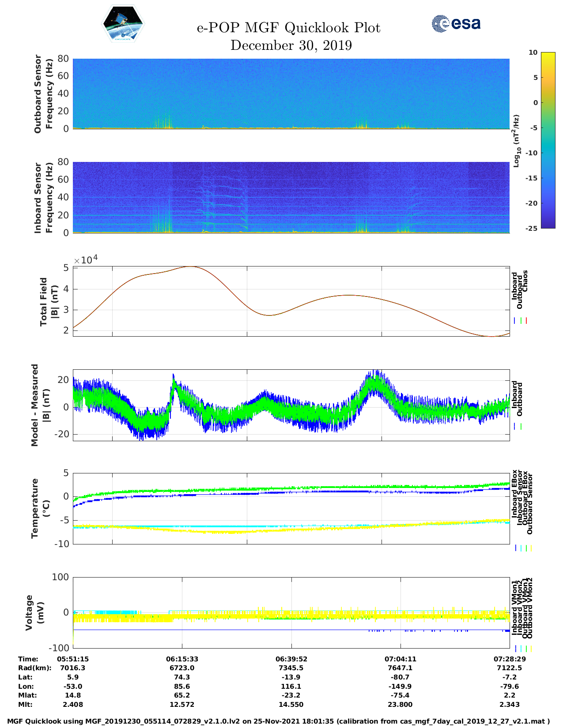
Task: Click the e-POP MGF Quicklook Plot title
Action: (x=288, y=28)
